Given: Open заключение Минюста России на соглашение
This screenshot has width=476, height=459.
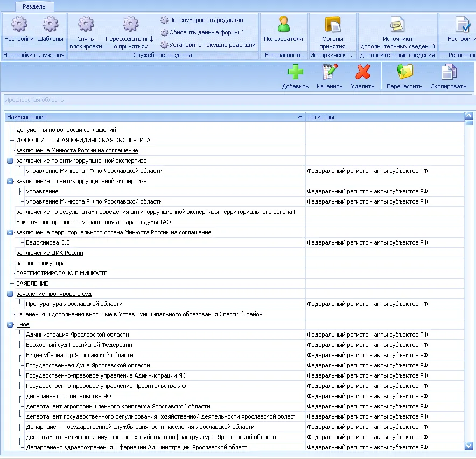Looking at the screenshot, I should pos(77,150).
